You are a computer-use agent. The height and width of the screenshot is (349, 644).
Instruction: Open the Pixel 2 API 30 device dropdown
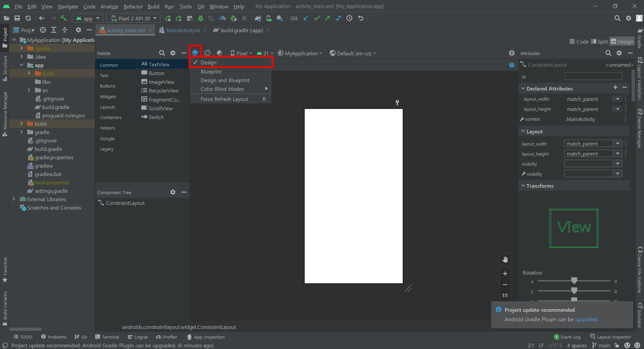coord(134,18)
